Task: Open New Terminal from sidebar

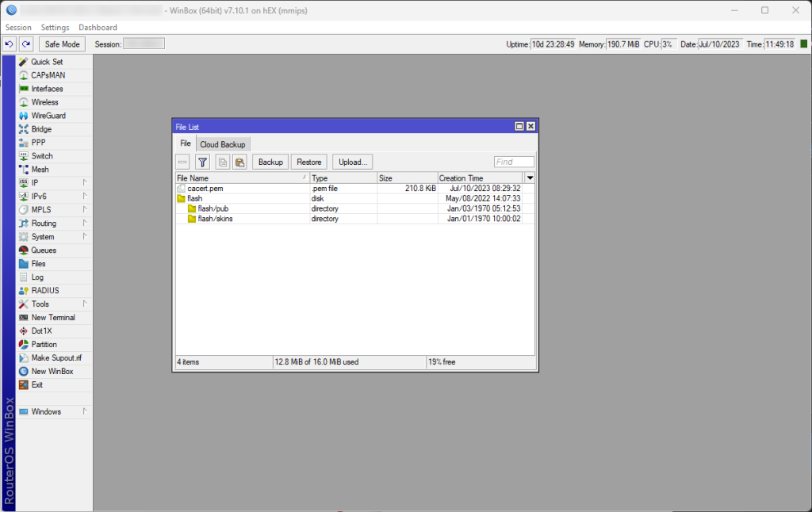Action: [55, 317]
